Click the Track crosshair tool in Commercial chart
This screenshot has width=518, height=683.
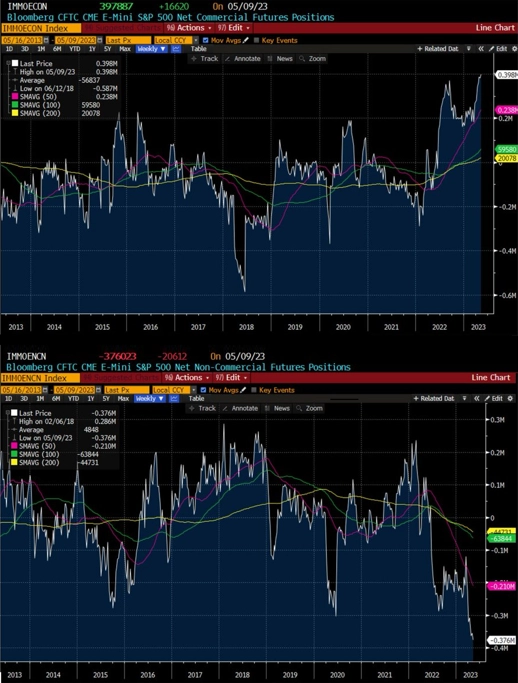tap(203, 59)
